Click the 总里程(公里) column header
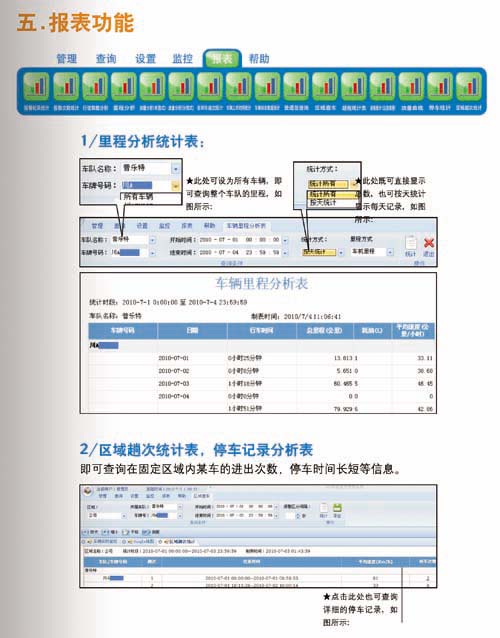 click(324, 331)
